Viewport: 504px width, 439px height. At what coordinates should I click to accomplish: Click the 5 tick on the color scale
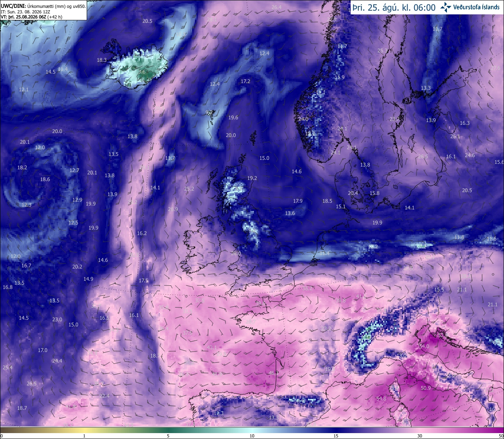click(168, 436)
